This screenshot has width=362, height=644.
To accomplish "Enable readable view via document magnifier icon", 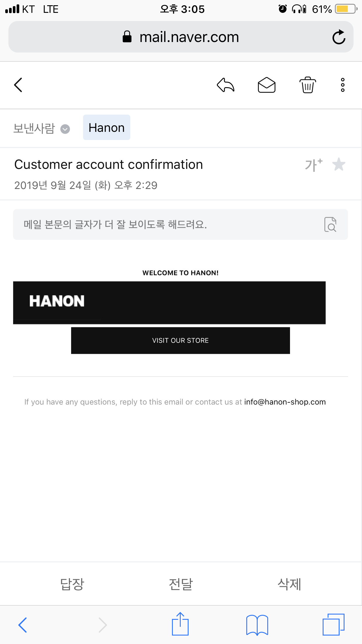I will [x=330, y=225].
